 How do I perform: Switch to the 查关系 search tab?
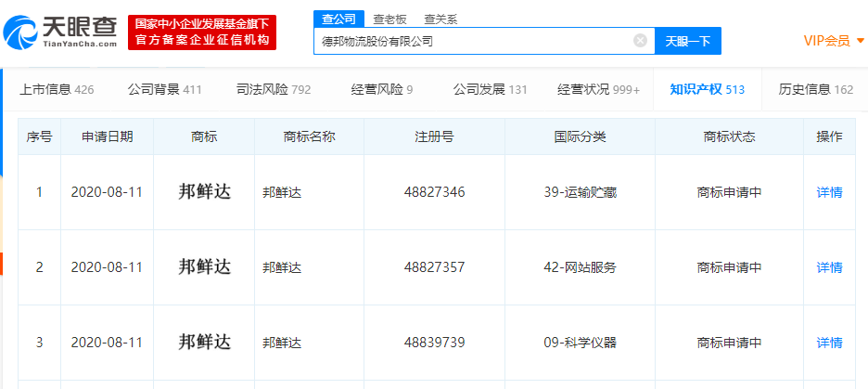tap(440, 19)
